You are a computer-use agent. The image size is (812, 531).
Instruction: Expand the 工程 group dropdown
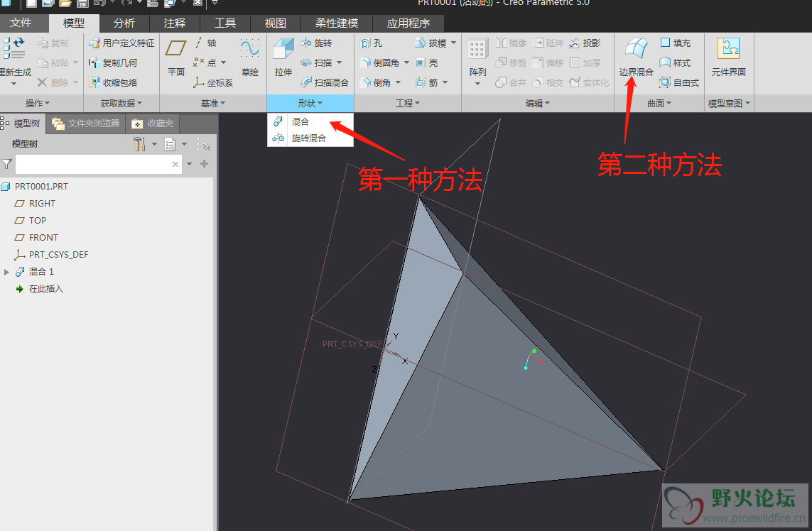click(x=408, y=103)
